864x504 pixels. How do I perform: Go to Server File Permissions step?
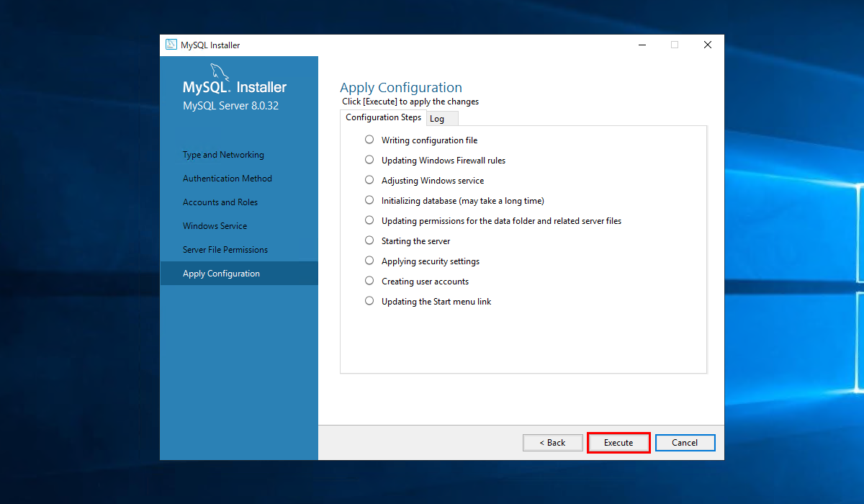click(x=225, y=250)
